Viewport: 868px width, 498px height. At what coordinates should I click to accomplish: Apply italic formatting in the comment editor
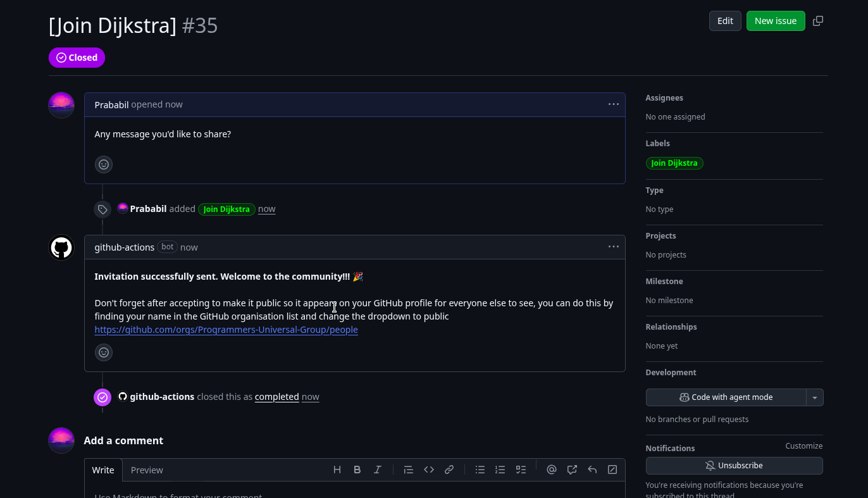point(378,470)
